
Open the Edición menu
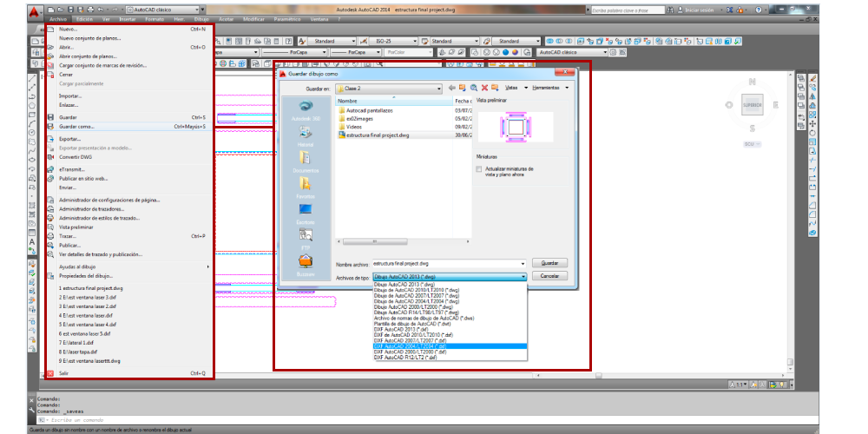84,19
